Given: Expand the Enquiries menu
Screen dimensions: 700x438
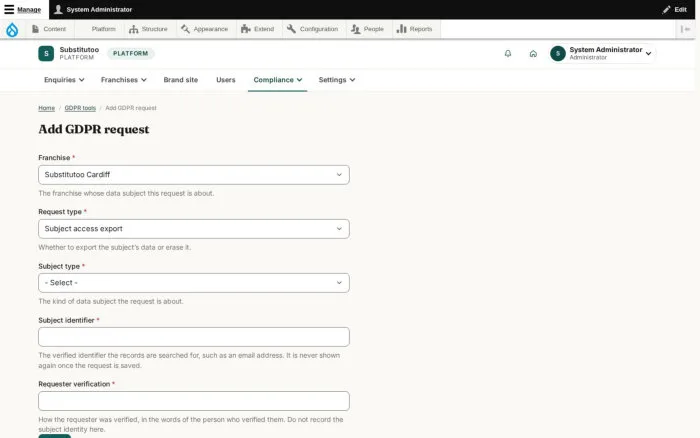Looking at the screenshot, I should pos(64,80).
